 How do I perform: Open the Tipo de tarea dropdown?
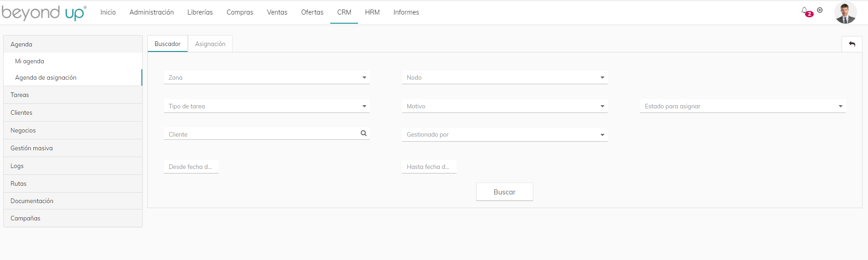tap(266, 106)
